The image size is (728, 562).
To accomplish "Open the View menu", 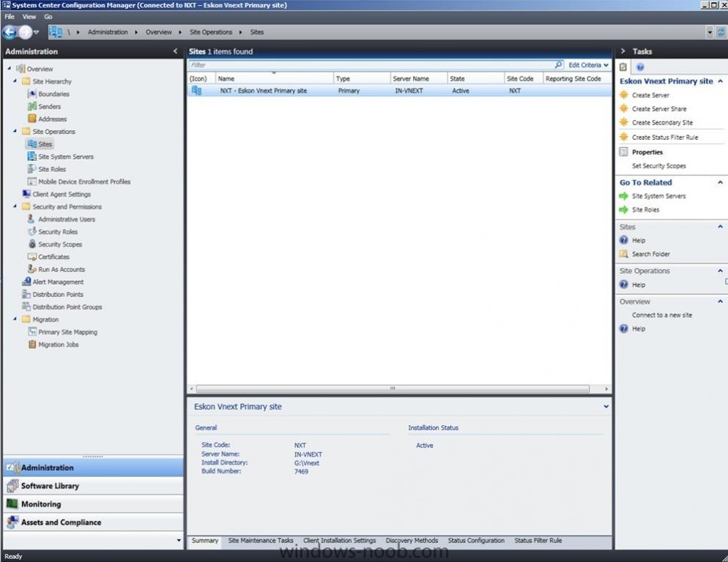I will (x=29, y=17).
